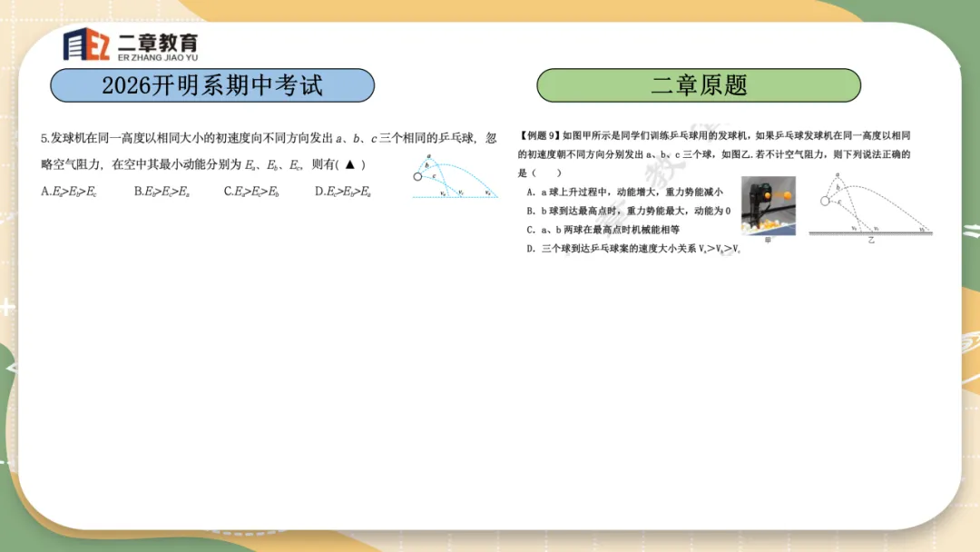The image size is (980, 552).
Task: Click the 2026开明系期中考试 banner
Action: (x=213, y=85)
